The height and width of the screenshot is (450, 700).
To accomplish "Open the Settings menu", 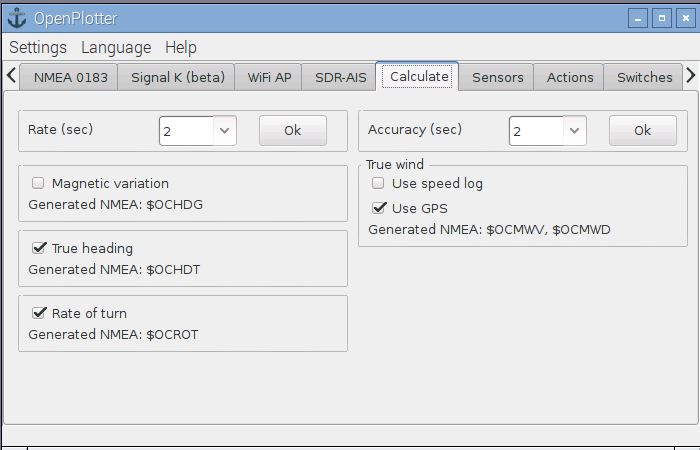I will [38, 47].
